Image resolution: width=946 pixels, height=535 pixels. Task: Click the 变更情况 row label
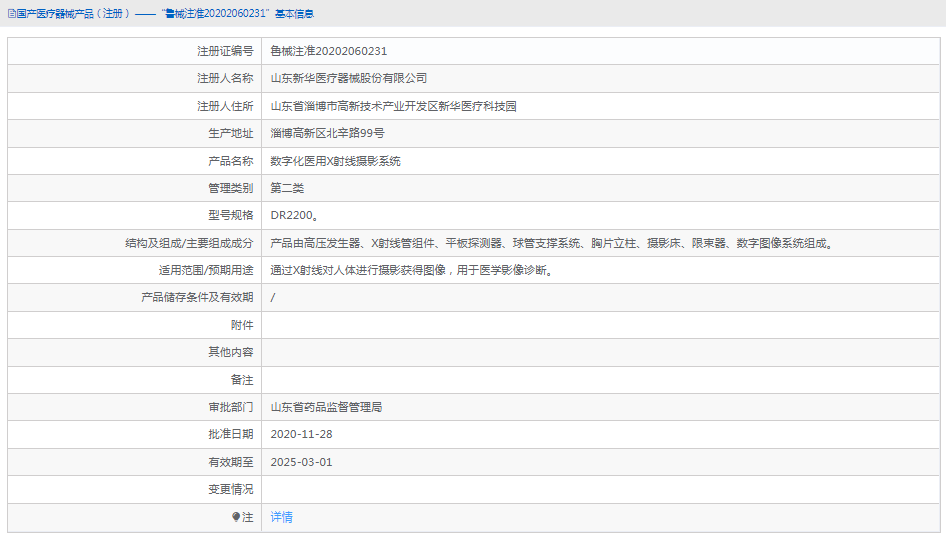click(230, 489)
